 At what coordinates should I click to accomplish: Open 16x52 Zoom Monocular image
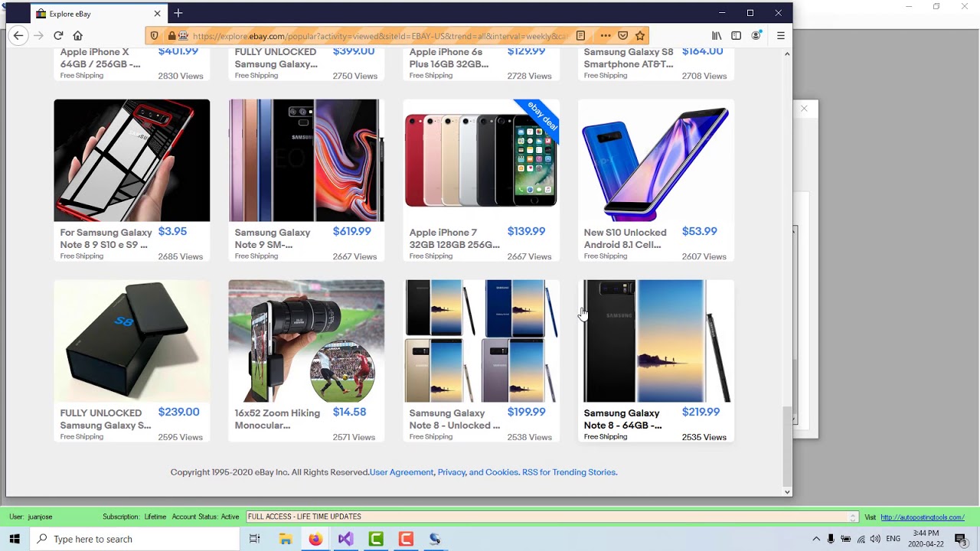click(x=306, y=341)
